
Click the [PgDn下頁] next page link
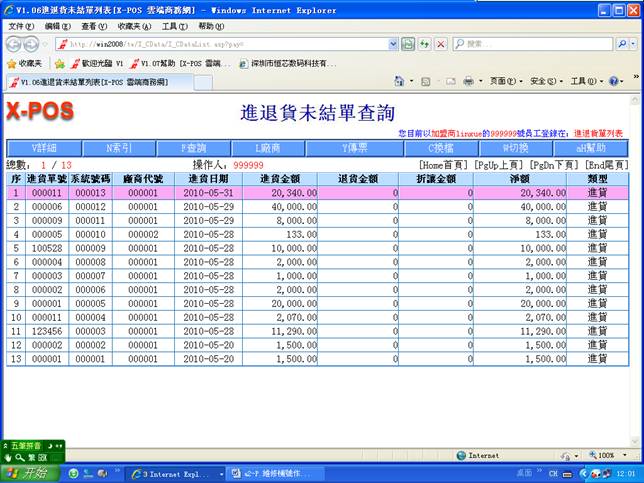click(554, 164)
